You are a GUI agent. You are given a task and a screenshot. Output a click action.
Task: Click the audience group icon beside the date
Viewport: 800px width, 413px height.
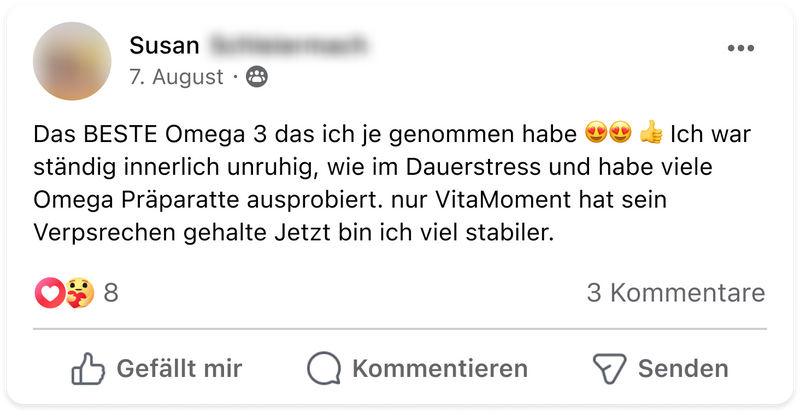(257, 77)
